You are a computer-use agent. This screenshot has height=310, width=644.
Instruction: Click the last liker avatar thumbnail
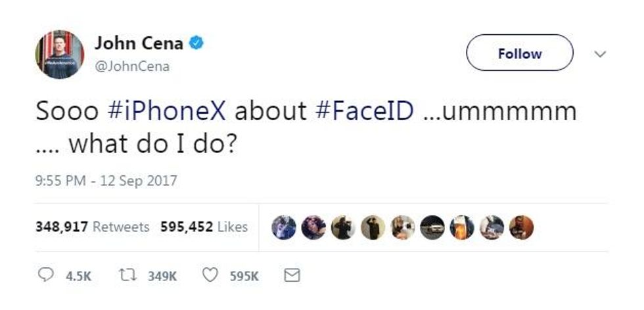click(521, 227)
